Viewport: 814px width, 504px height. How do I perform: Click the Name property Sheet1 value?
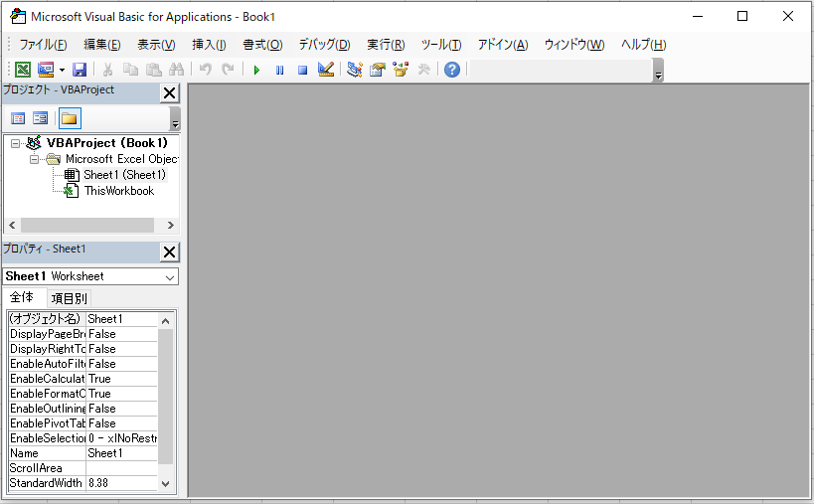point(121,453)
